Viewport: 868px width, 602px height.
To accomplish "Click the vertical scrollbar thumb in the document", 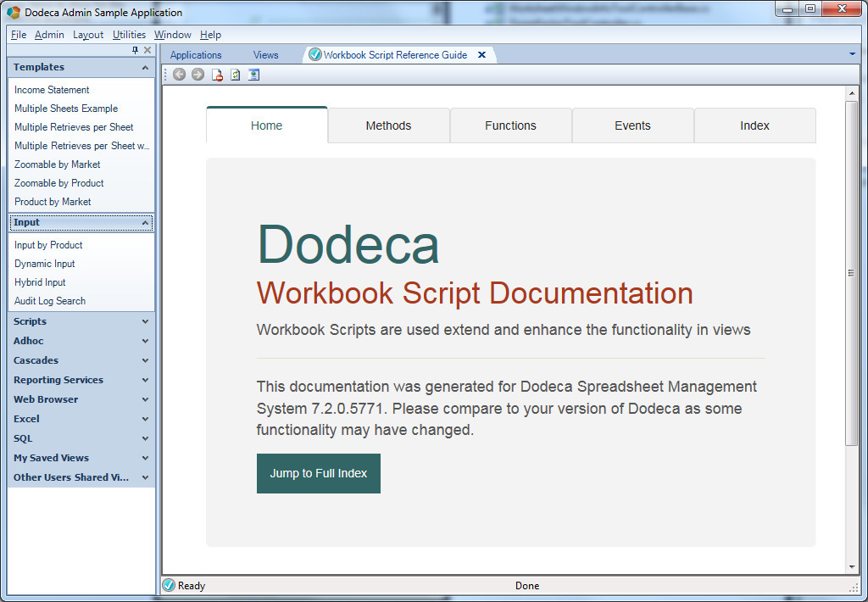I will tap(851, 272).
